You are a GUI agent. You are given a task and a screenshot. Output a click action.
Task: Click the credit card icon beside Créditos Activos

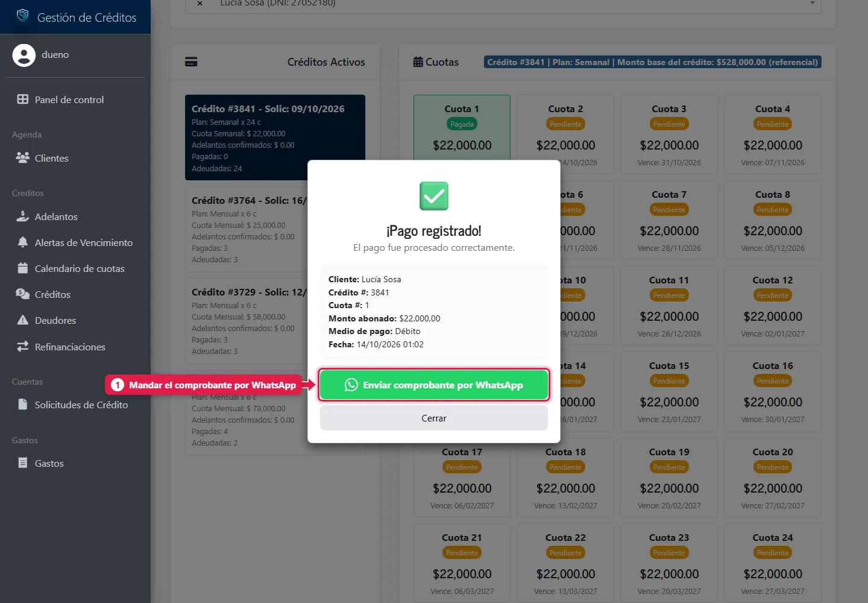tap(191, 62)
